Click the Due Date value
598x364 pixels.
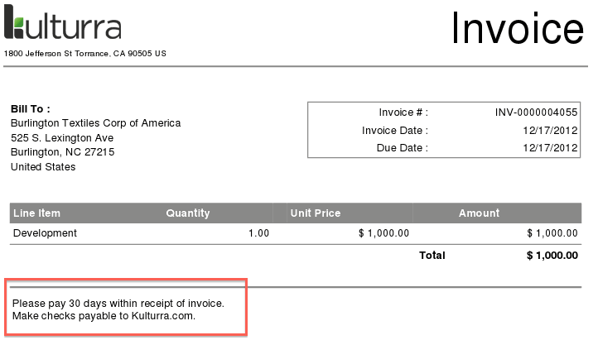pyautogui.click(x=550, y=148)
